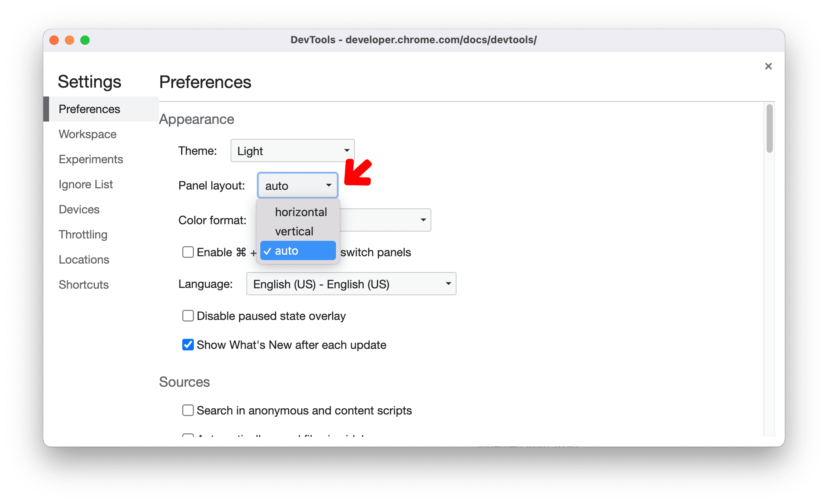The width and height of the screenshot is (828, 504).
Task: Click the Workspace settings sidebar item
Action: point(88,134)
